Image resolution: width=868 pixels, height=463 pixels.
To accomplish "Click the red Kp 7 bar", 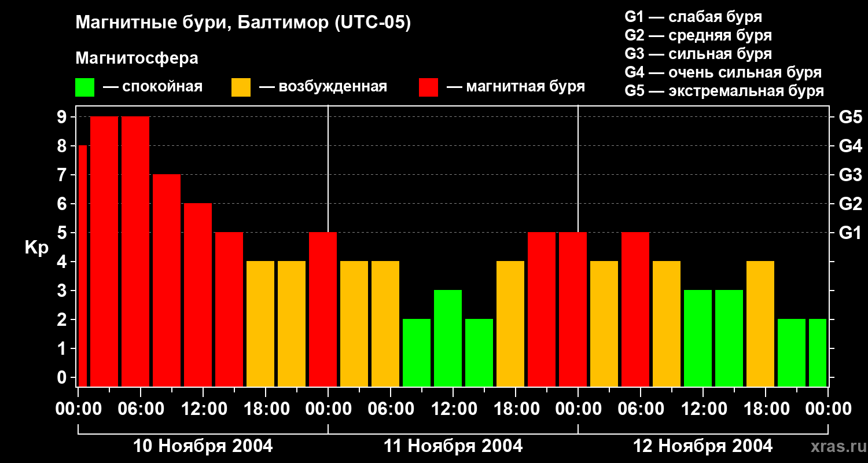I will click(167, 280).
